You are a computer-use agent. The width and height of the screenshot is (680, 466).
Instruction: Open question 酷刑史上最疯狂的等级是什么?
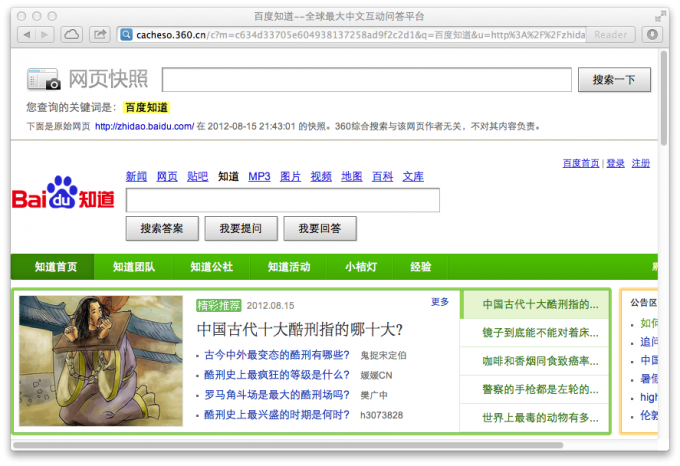277,375
